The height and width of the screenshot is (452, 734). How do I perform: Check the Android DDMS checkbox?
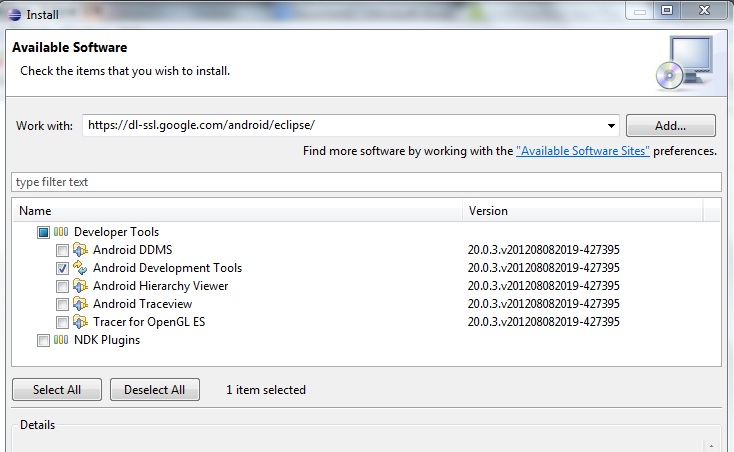point(62,250)
